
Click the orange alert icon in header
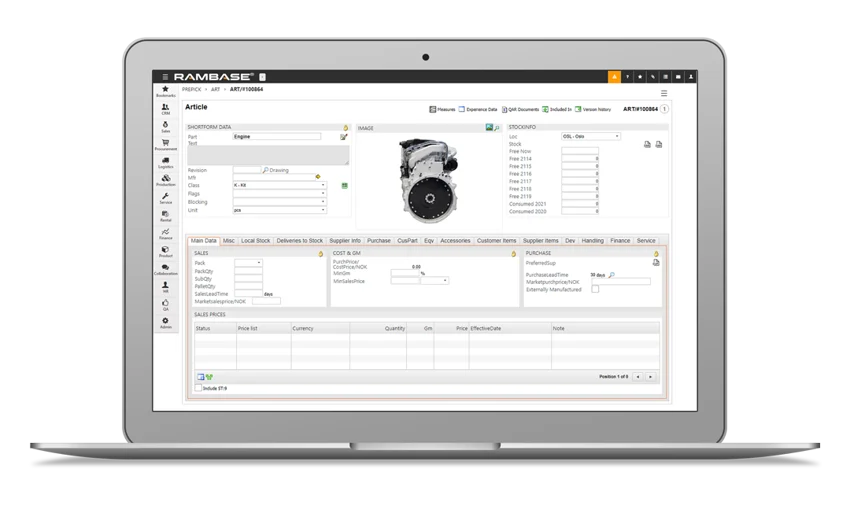(614, 76)
